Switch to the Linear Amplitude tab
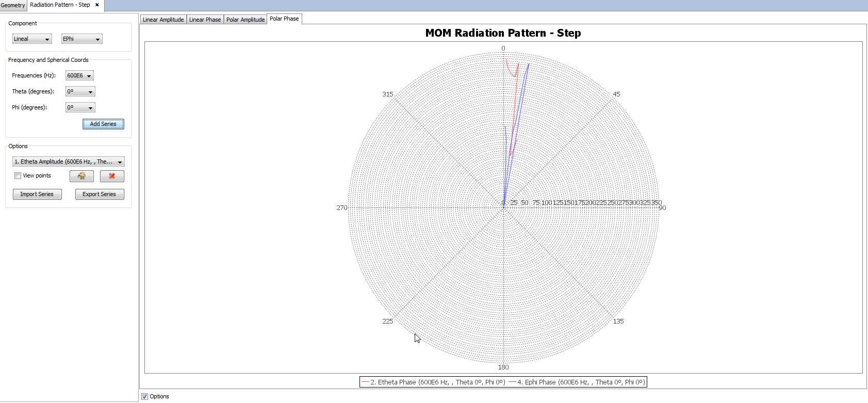 [x=163, y=20]
